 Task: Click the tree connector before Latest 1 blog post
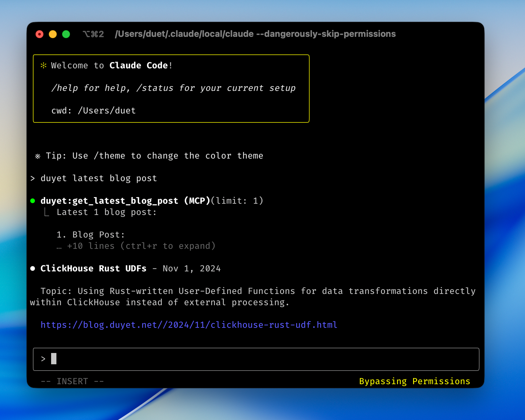(47, 212)
